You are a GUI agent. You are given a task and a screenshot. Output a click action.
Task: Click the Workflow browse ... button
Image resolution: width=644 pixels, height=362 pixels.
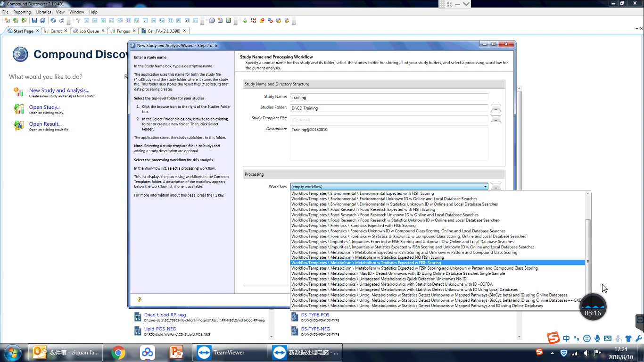point(495,187)
